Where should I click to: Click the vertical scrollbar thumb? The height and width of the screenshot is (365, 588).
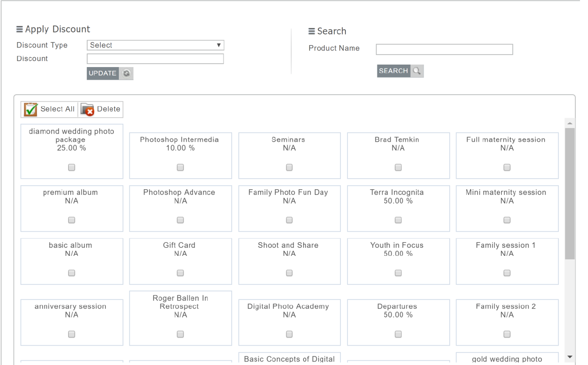point(569,193)
